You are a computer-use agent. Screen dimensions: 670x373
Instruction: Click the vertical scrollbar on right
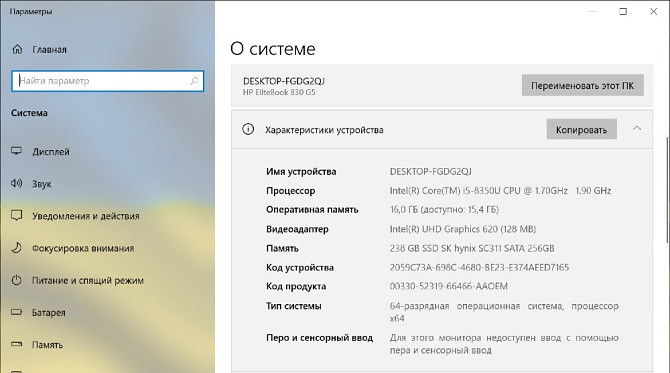(x=667, y=190)
